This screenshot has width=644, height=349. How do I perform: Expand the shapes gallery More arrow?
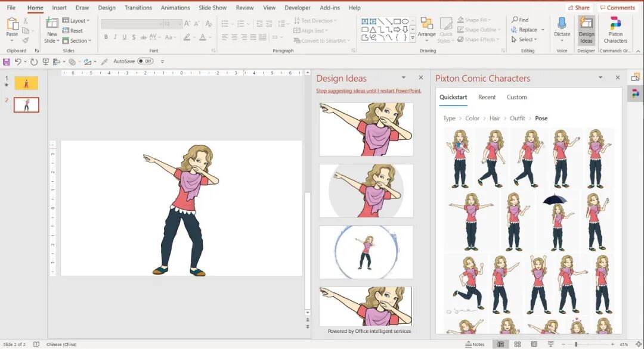click(413, 38)
